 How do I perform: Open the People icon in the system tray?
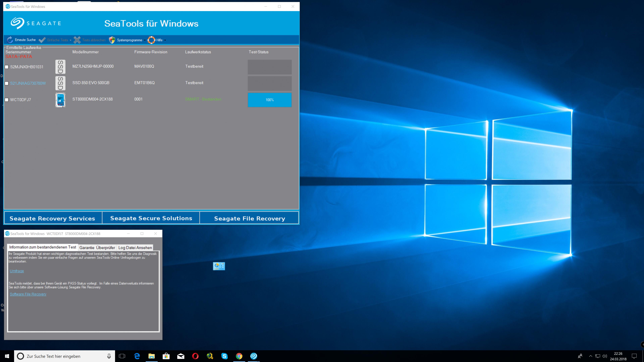click(580, 356)
